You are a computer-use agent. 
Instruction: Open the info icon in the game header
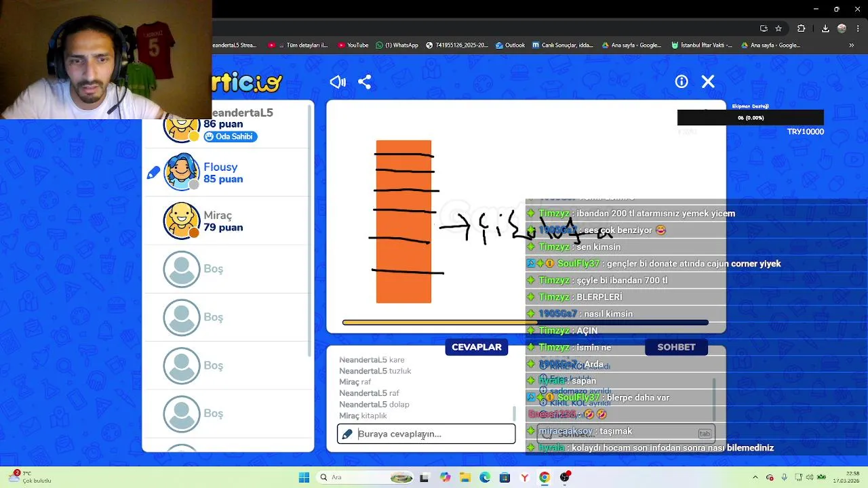point(682,81)
